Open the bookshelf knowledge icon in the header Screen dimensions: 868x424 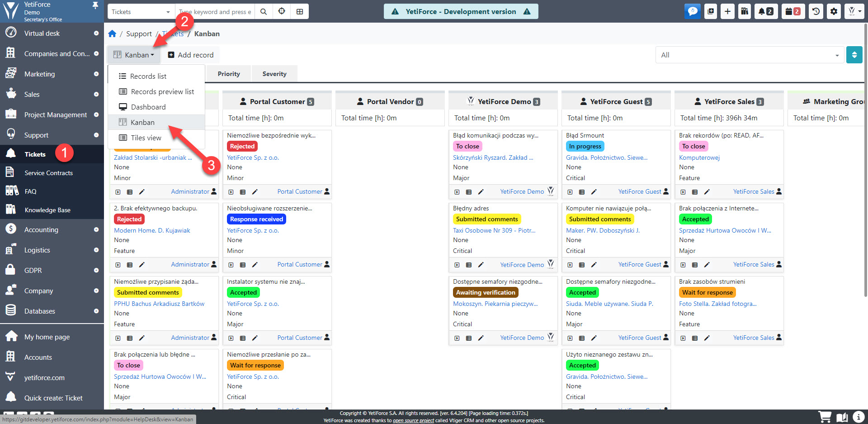coord(744,11)
